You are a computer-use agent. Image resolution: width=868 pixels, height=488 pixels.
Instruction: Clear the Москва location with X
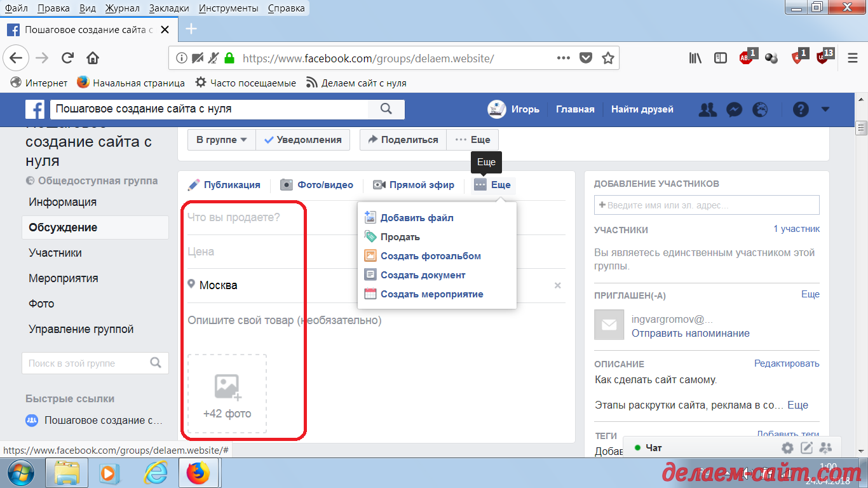click(558, 285)
